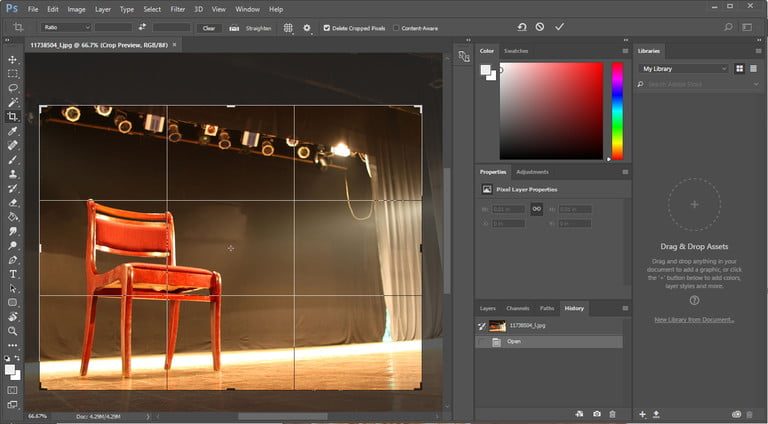The width and height of the screenshot is (768, 424).
Task: Open the crop settings gear menu
Action: [x=307, y=28]
